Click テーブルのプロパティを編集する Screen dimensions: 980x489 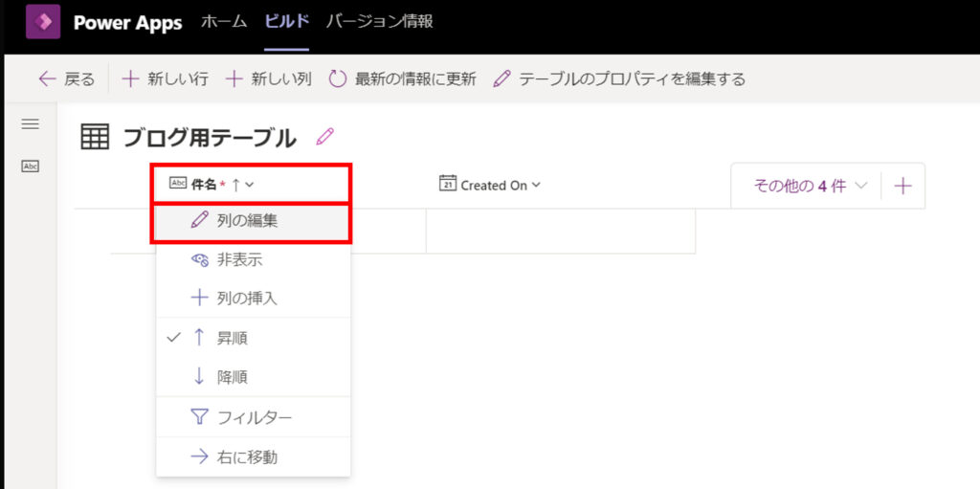click(619, 78)
